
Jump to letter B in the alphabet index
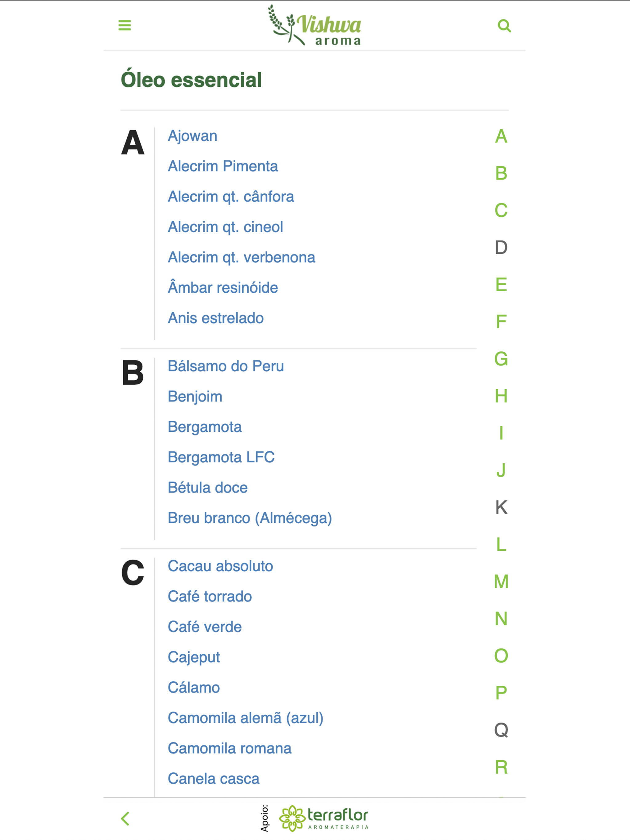[x=500, y=175]
